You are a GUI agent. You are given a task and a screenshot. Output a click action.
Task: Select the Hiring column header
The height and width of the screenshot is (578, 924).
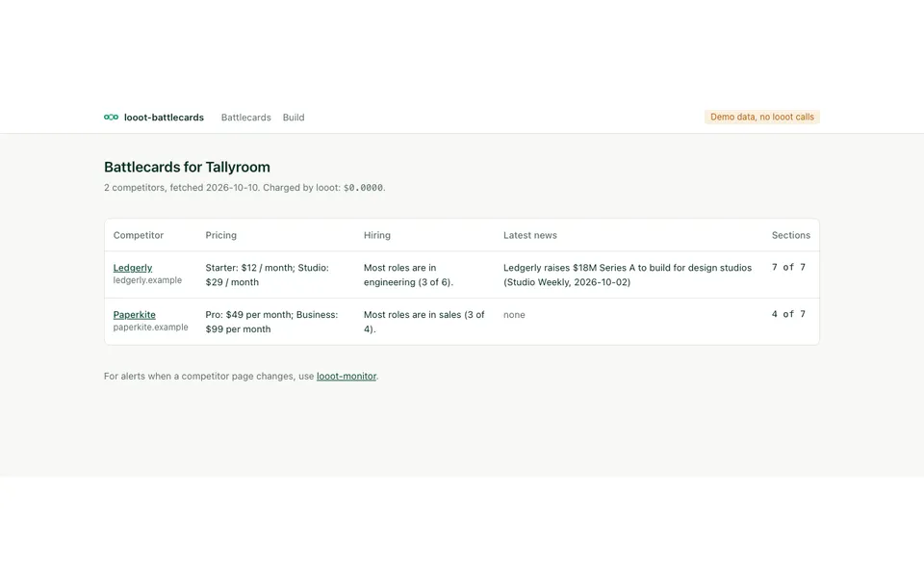pos(377,235)
